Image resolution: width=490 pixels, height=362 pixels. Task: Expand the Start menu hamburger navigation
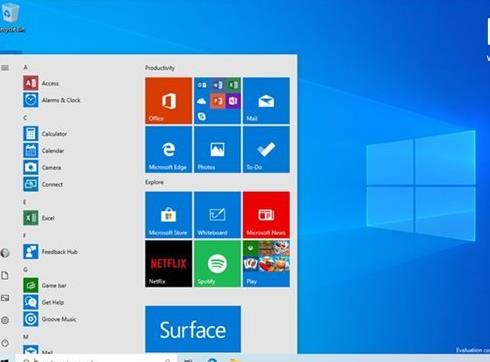pos(5,68)
